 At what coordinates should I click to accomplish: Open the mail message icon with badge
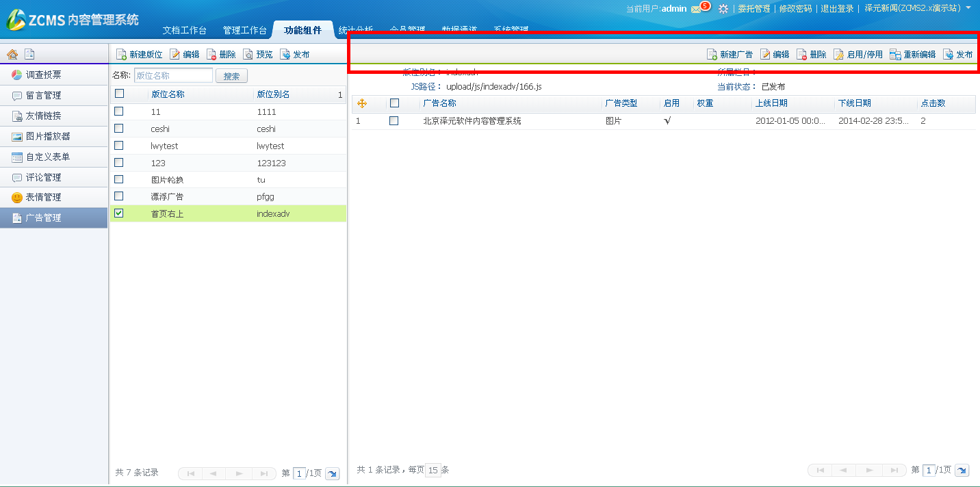tap(697, 9)
